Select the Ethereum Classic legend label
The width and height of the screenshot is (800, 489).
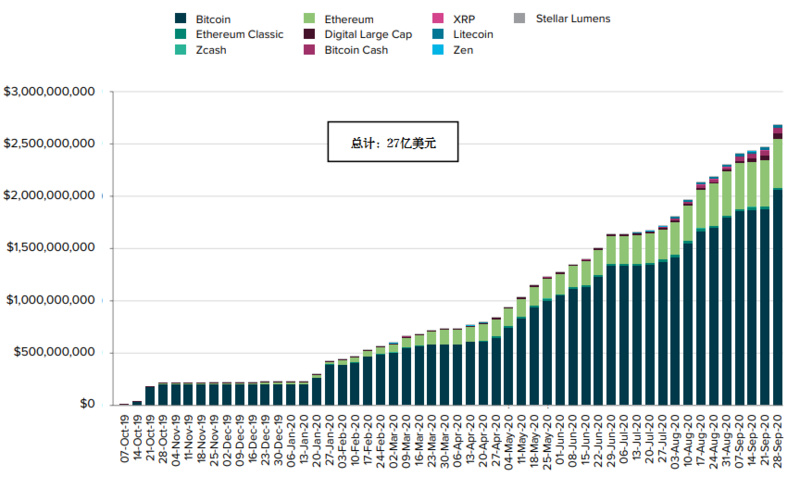pyautogui.click(x=239, y=34)
